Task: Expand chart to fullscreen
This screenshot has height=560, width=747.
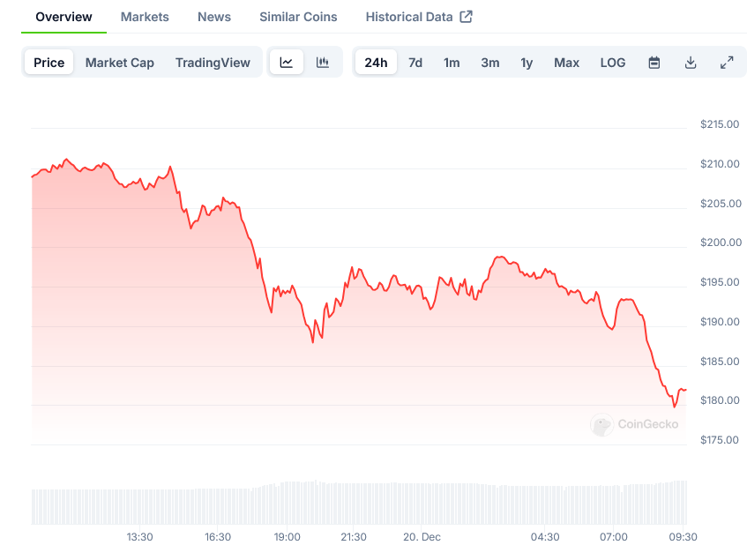Action: tap(727, 63)
